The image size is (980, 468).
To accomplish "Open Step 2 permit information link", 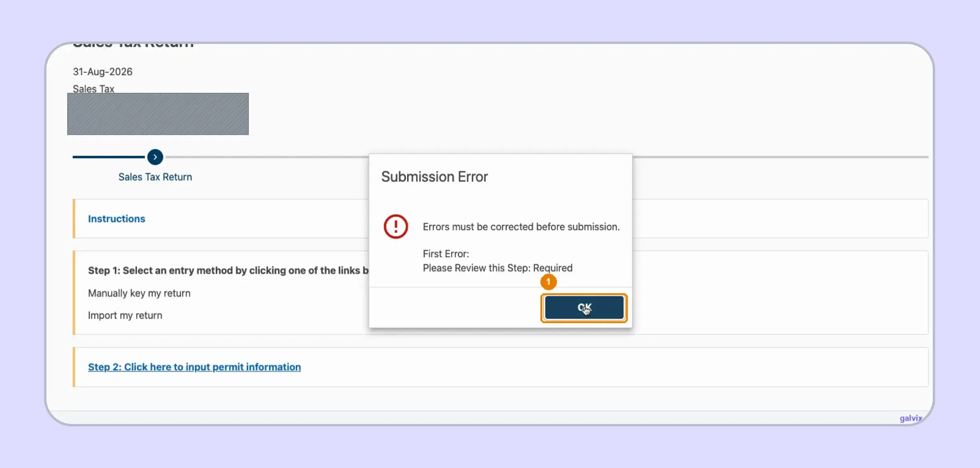I will pyautogui.click(x=194, y=367).
